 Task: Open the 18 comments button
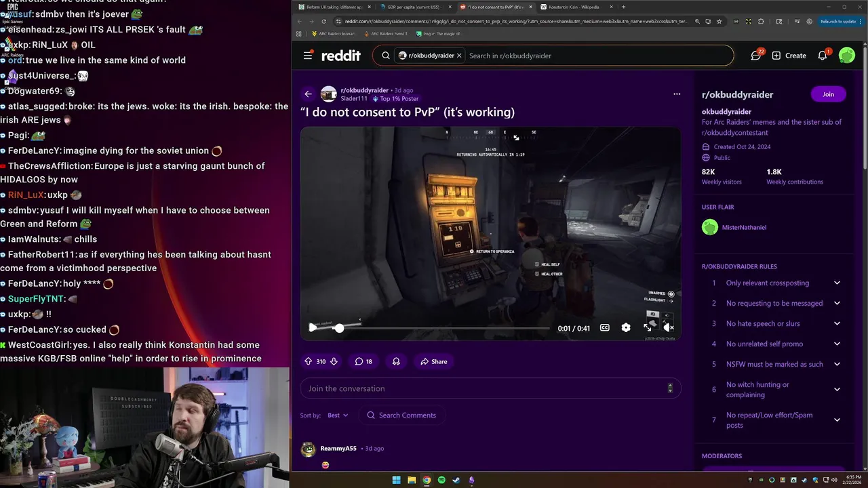click(363, 361)
